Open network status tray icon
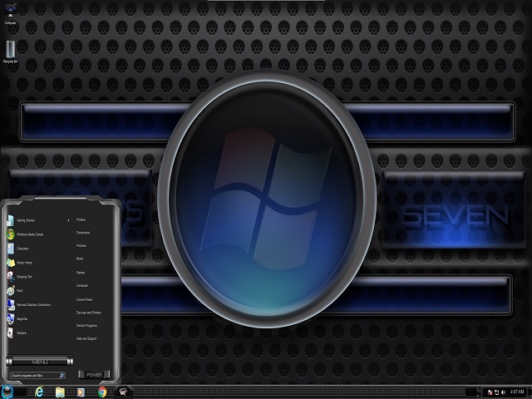532x399 pixels. click(497, 392)
